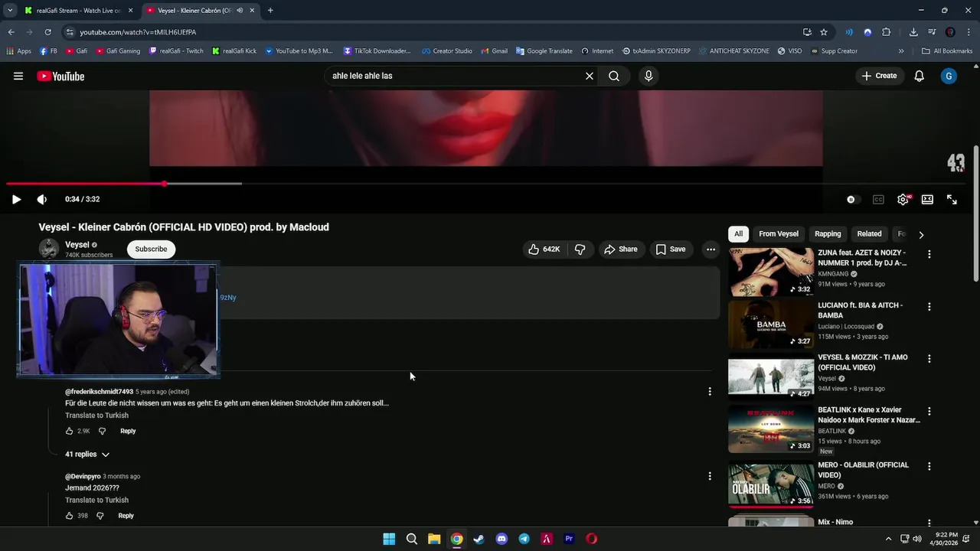Reload the page in Chrome

[x=47, y=32]
